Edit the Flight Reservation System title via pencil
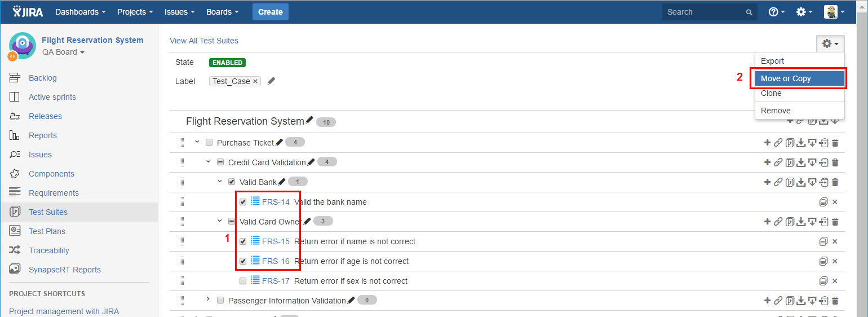The width and height of the screenshot is (868, 317). [309, 120]
